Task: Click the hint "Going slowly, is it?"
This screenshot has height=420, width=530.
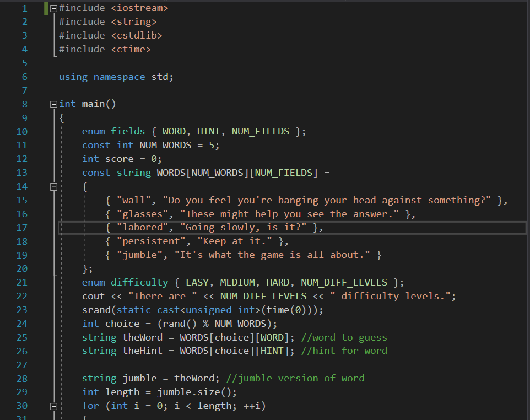Action: 244,227
